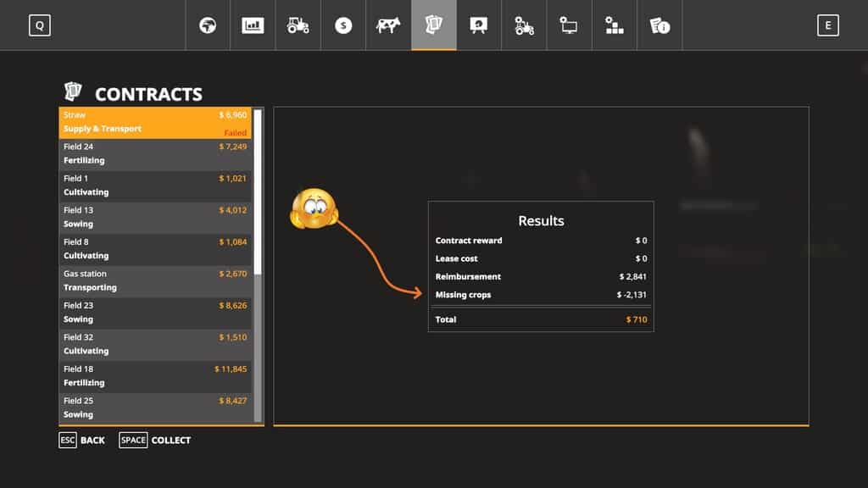Screen dimensions: 868x488
Task: Open vehicle settings tractor-with-gear icon
Action: click(x=525, y=25)
